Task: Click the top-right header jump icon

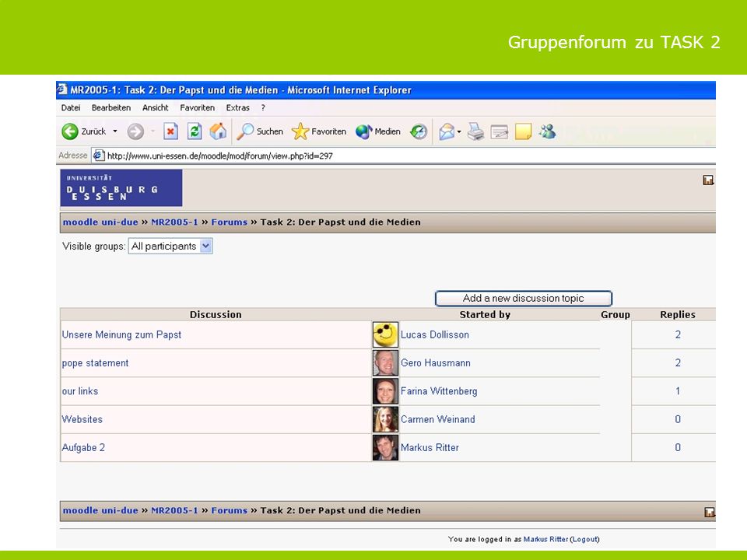Action: tap(708, 180)
